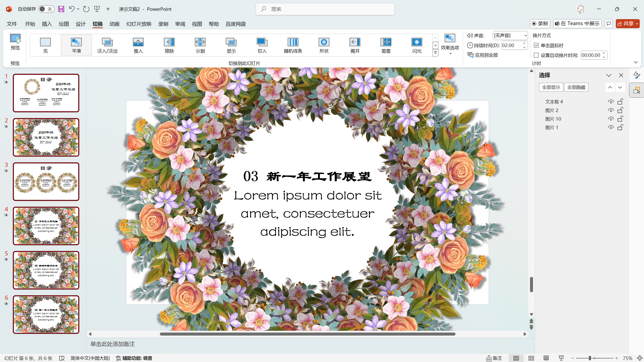Apply the Push (推入) transition
This screenshot has height=362, width=644.
point(138,45)
